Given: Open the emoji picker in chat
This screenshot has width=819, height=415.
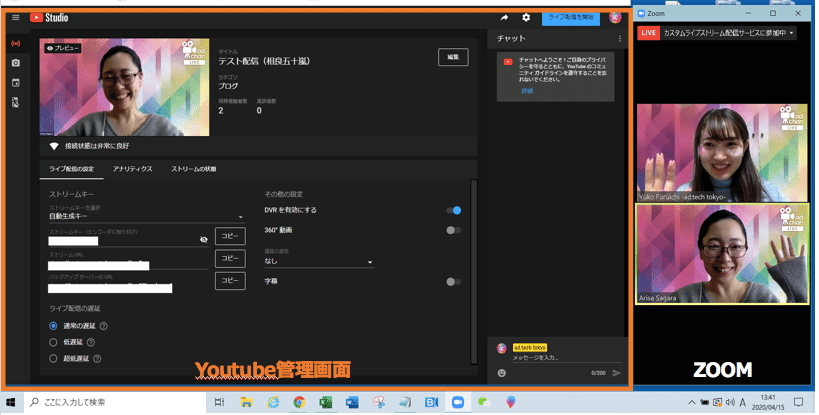Looking at the screenshot, I should (x=502, y=373).
